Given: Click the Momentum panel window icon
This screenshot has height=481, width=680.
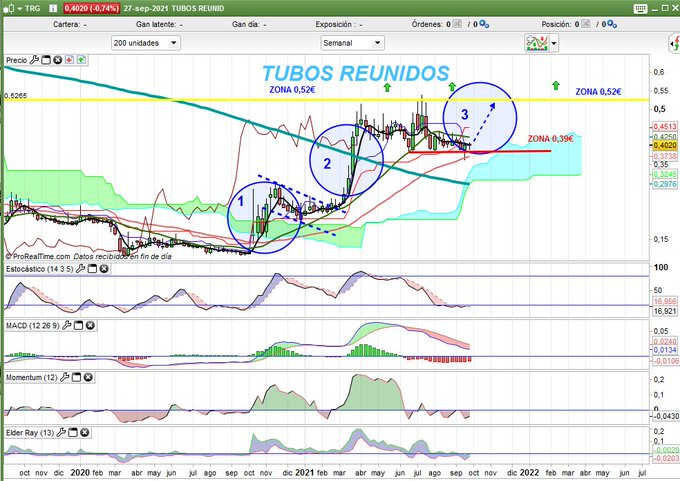Looking at the screenshot, I should point(76,377).
